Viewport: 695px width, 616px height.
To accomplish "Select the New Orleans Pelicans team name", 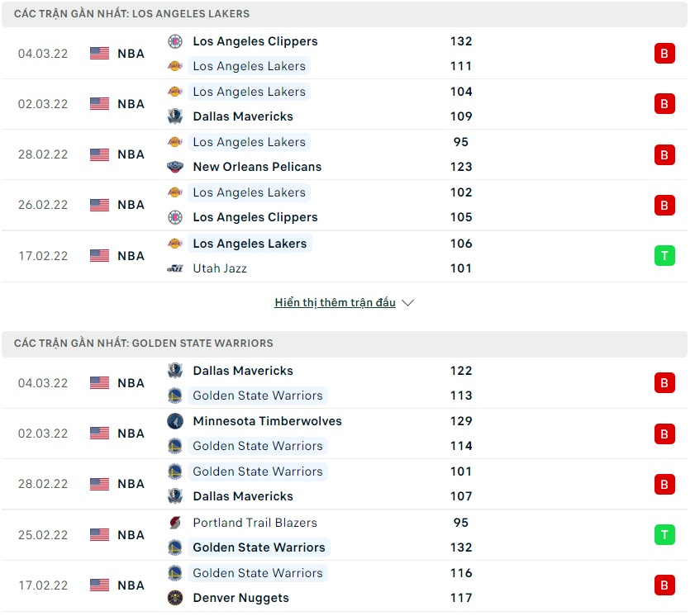I will 257,167.
